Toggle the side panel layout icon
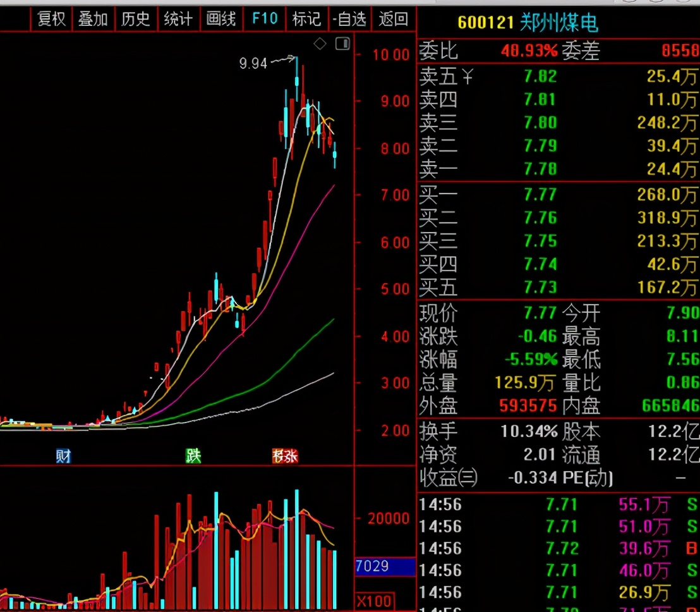700x612 pixels. coord(342,44)
